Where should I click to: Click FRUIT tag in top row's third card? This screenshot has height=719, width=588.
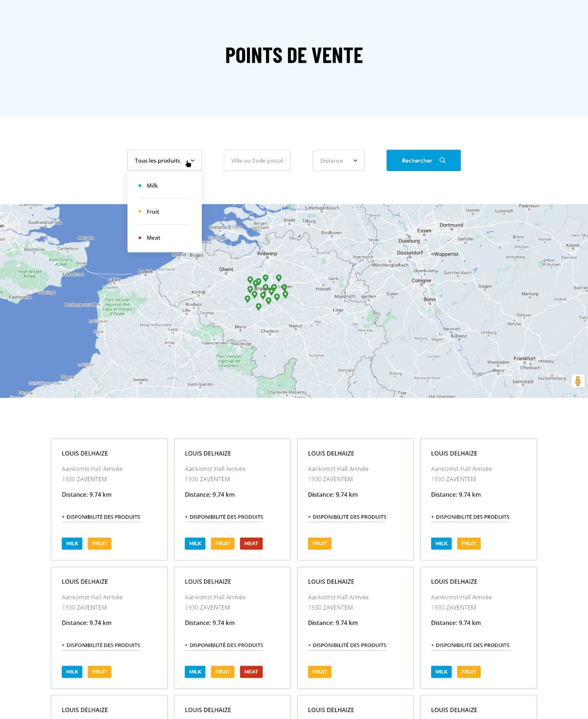[319, 544]
